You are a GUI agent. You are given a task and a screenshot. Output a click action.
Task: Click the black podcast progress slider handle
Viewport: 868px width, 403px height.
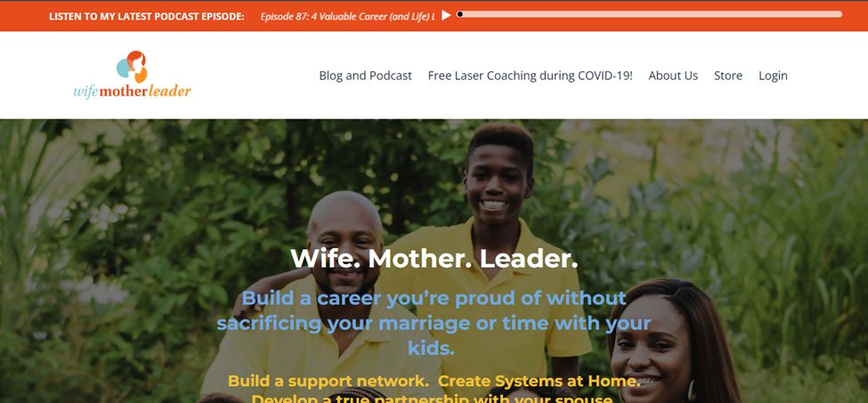tap(459, 14)
